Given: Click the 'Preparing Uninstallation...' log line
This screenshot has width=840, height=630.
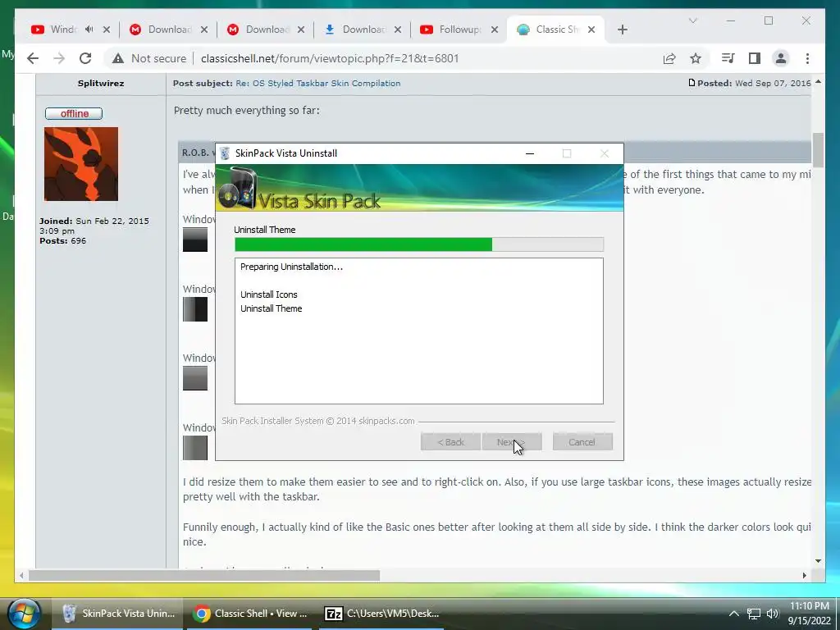Looking at the screenshot, I should (x=291, y=267).
